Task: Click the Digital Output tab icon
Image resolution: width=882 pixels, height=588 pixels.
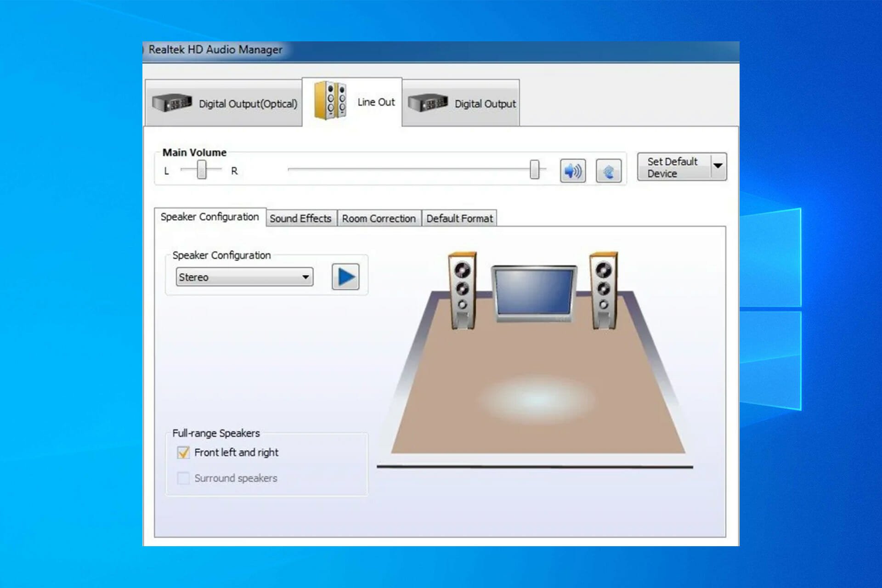Action: click(427, 102)
